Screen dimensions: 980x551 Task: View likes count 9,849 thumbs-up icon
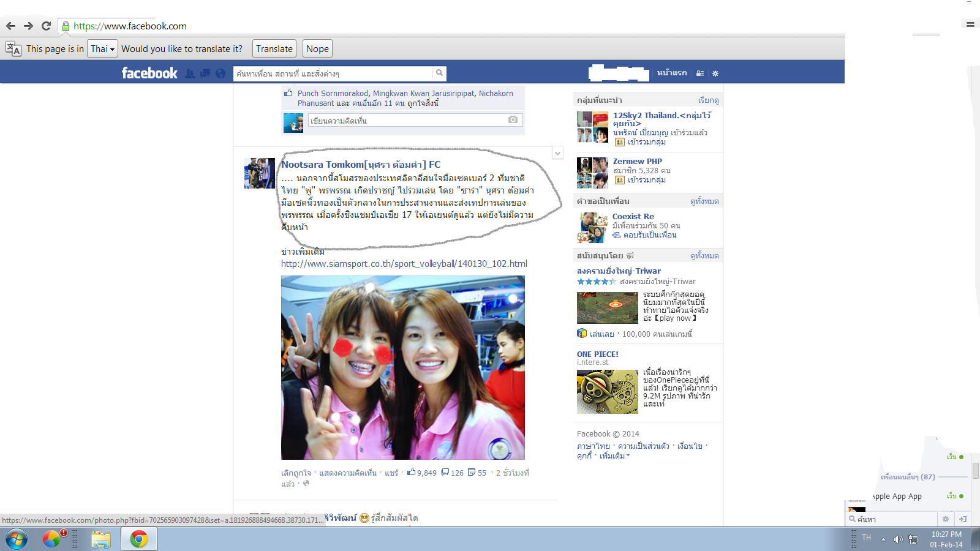[x=412, y=472]
